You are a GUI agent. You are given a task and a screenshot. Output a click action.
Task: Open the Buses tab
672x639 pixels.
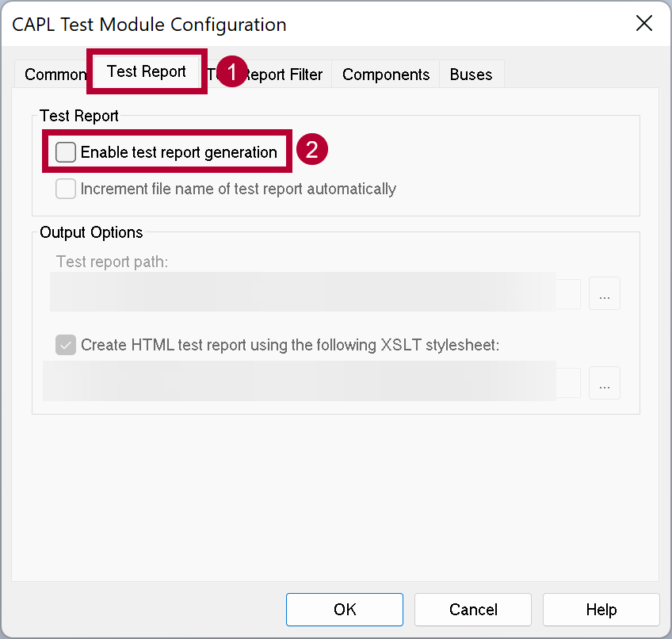[471, 75]
